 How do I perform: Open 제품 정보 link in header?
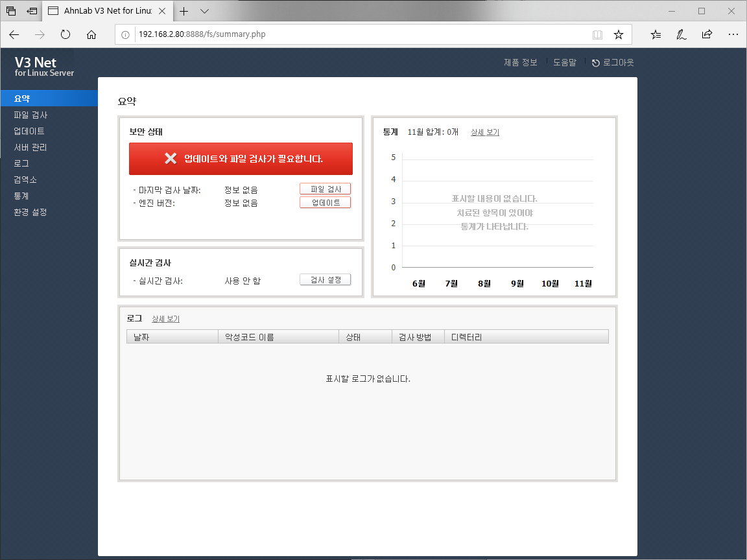[520, 62]
